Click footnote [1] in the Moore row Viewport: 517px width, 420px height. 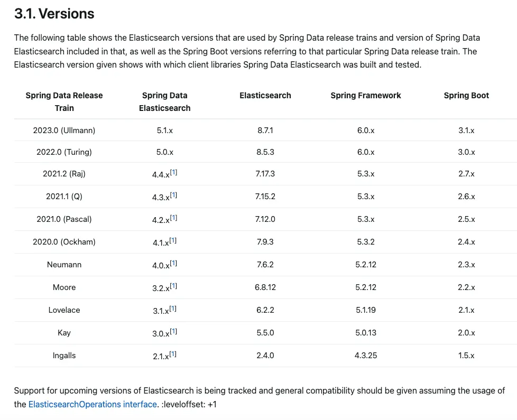point(173,285)
